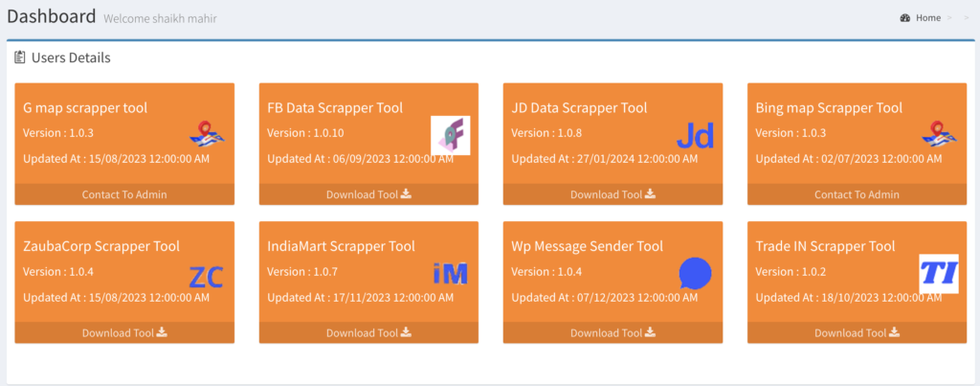Download the JD Data Scrapper Tool
This screenshot has height=386, width=980.
(613, 193)
